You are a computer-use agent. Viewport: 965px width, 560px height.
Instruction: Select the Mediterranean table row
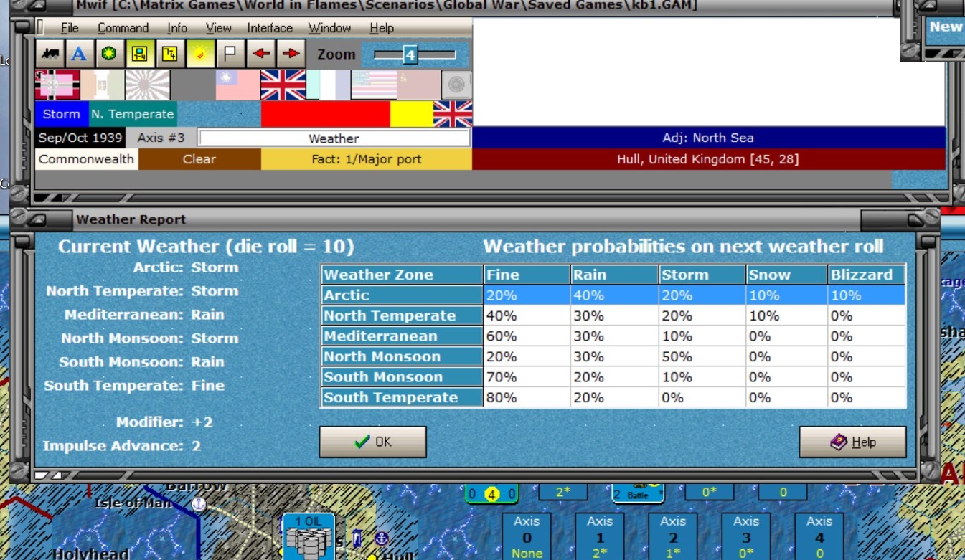click(x=613, y=336)
